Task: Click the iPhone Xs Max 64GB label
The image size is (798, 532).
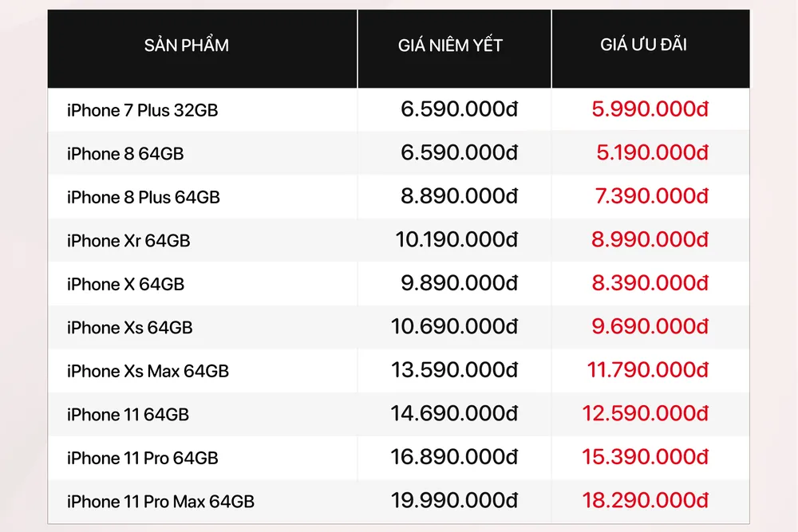Action: click(x=148, y=371)
